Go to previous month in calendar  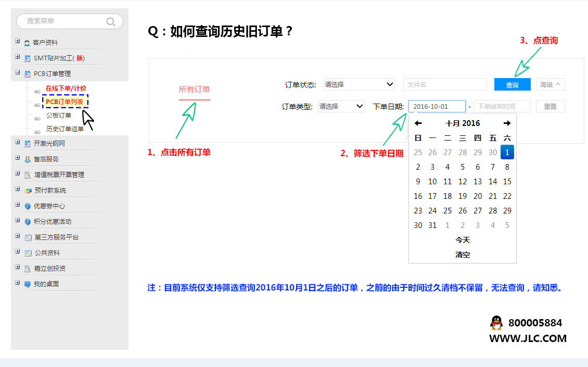point(418,123)
